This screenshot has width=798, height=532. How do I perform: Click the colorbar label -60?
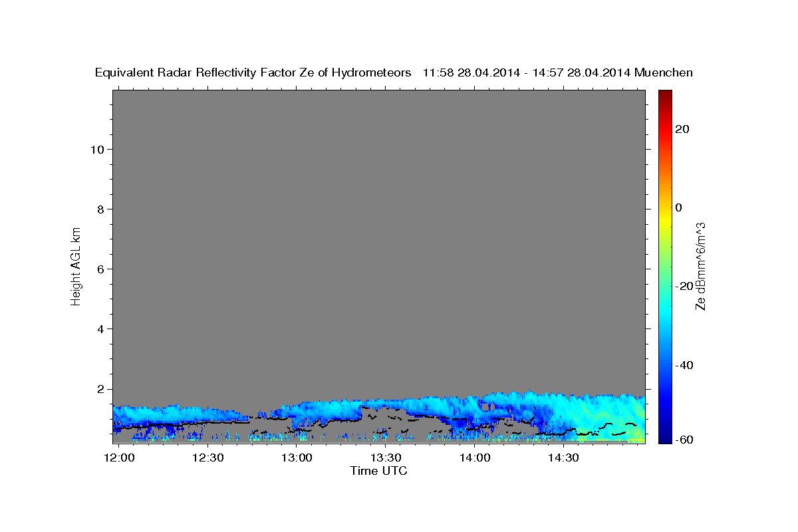(x=685, y=439)
